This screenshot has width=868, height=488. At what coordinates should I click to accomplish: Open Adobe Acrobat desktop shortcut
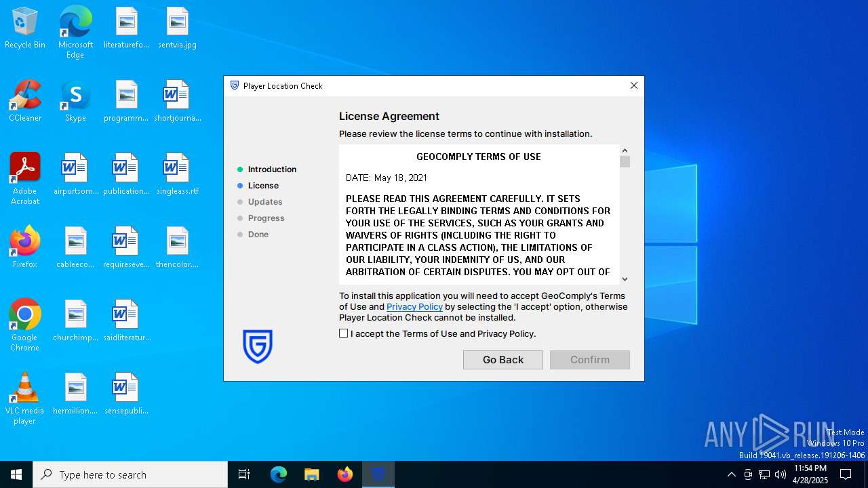tap(25, 179)
